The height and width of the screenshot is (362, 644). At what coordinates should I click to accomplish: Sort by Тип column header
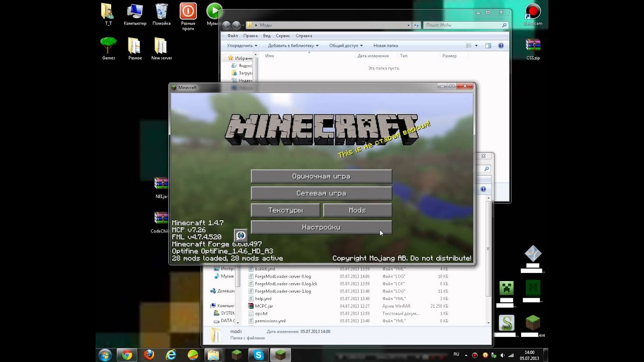[x=404, y=56]
